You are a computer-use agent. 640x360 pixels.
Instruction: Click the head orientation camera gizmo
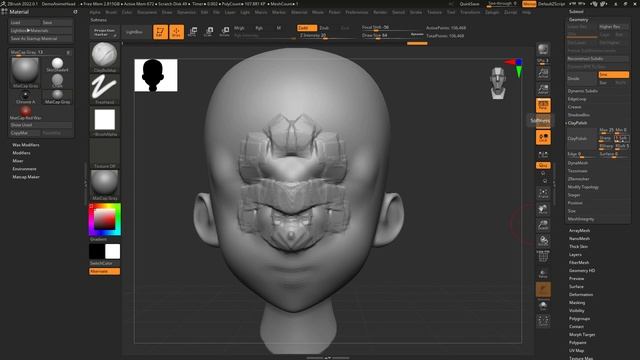tap(498, 83)
